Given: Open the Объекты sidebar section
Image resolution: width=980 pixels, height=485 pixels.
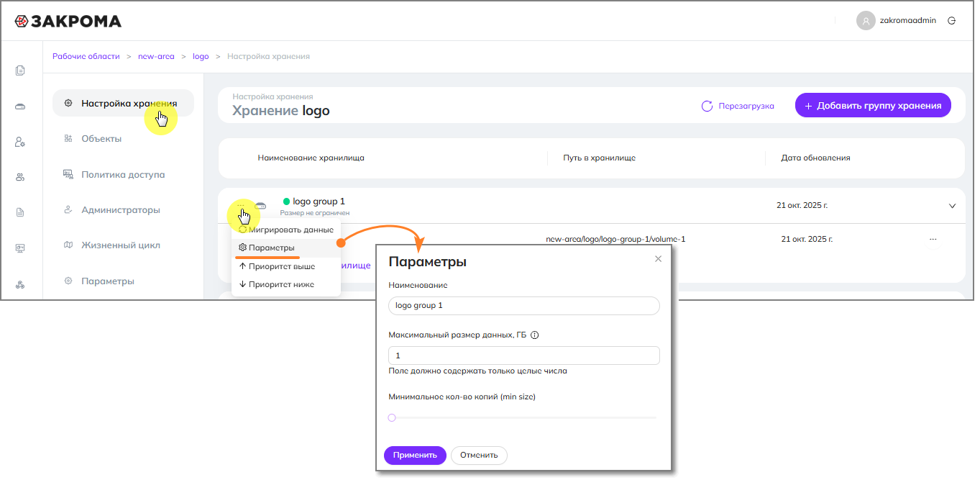Looking at the screenshot, I should click(101, 139).
